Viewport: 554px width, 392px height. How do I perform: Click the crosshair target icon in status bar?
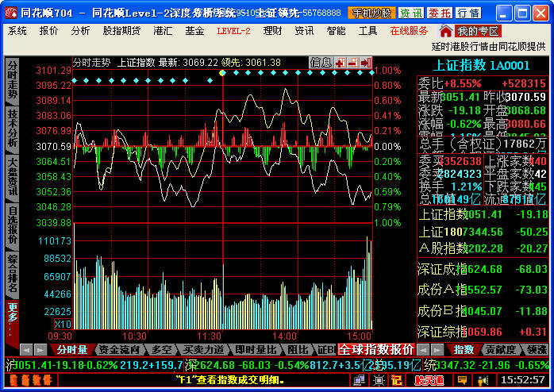[379, 380]
